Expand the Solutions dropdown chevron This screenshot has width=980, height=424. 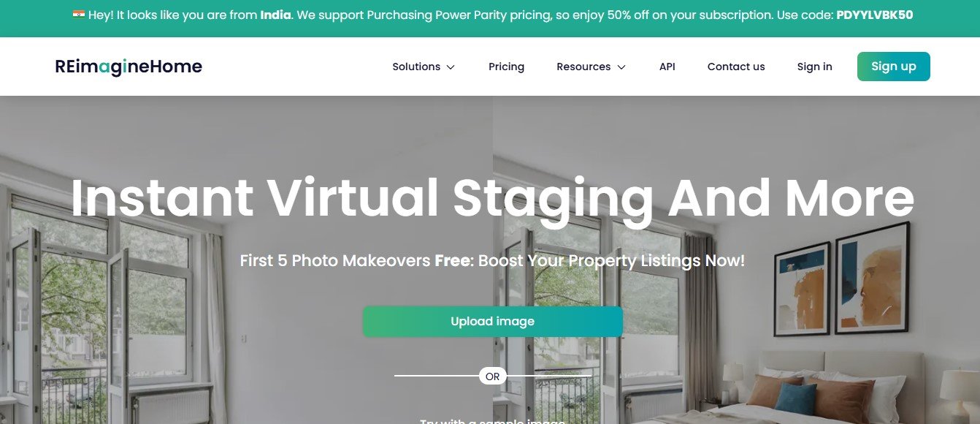click(x=451, y=67)
